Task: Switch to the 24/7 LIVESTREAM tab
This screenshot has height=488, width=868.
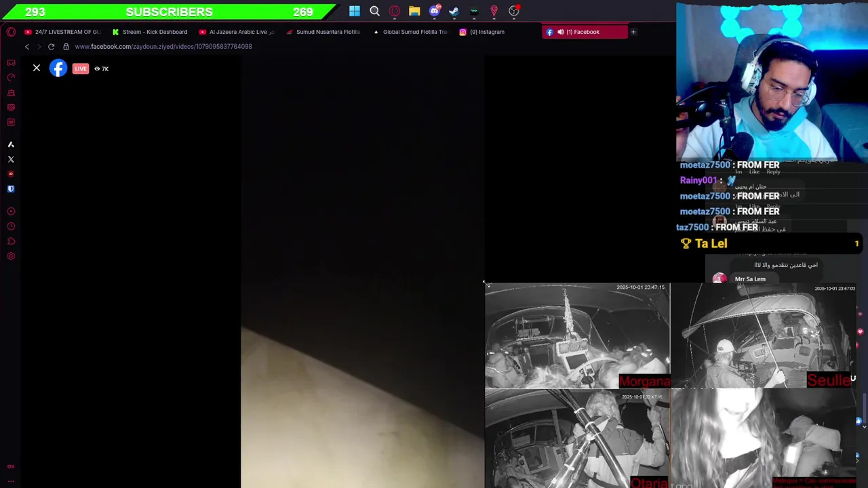Action: (63, 32)
